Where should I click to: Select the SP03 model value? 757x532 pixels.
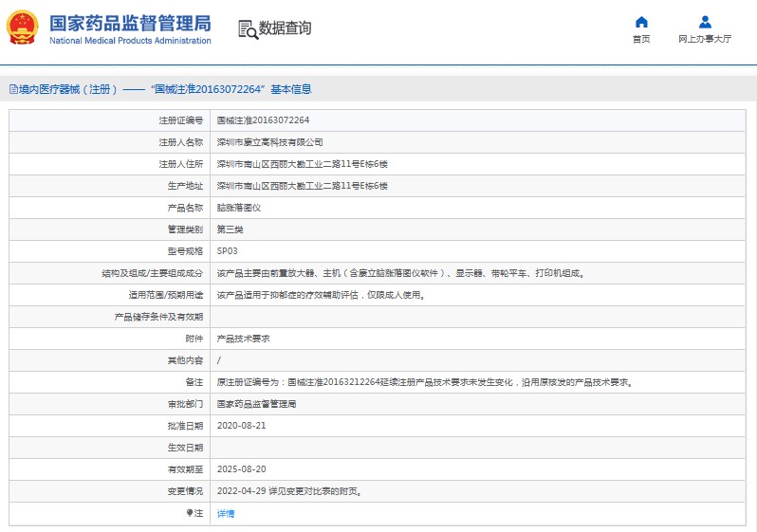pos(227,251)
